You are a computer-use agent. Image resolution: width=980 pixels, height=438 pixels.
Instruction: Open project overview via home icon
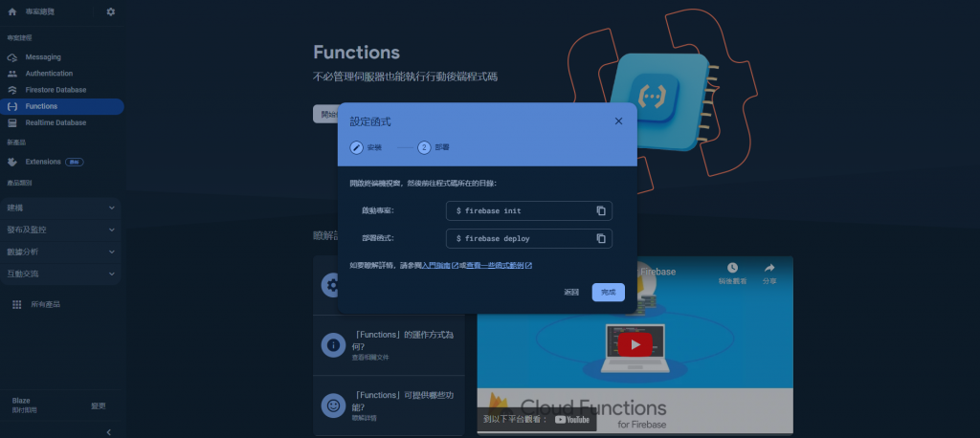(11, 11)
